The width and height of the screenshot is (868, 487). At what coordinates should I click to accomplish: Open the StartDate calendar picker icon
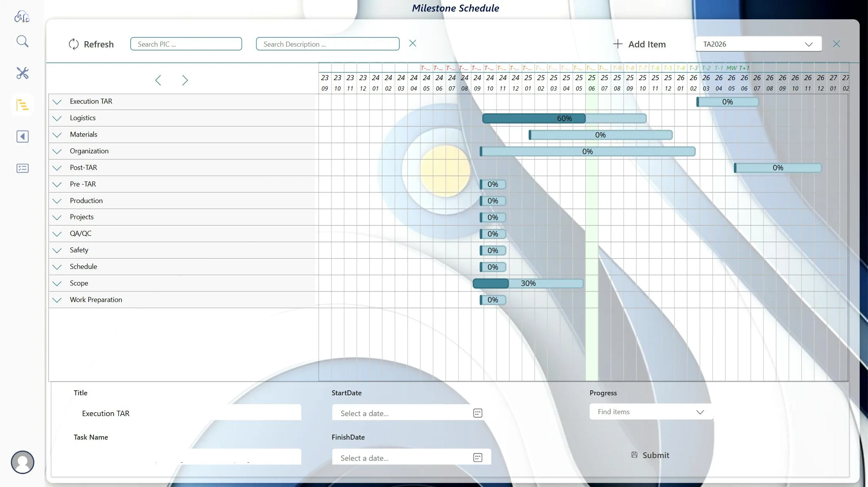point(478,413)
